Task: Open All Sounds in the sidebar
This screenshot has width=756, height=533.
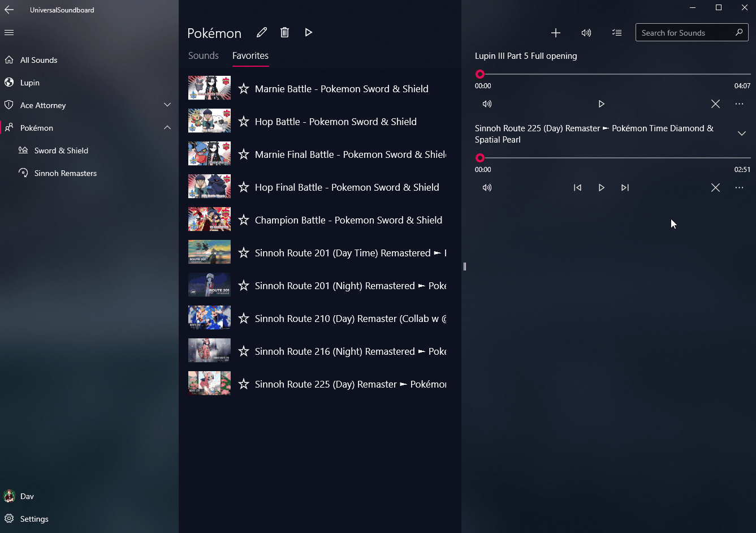Action: (89, 60)
